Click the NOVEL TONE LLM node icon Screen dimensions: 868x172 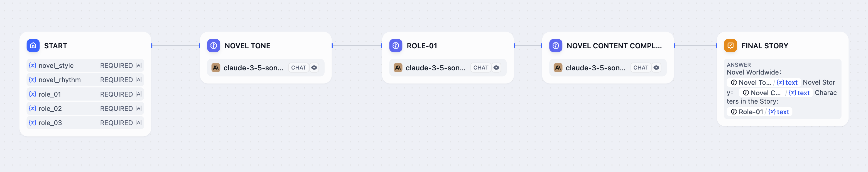coord(214,46)
